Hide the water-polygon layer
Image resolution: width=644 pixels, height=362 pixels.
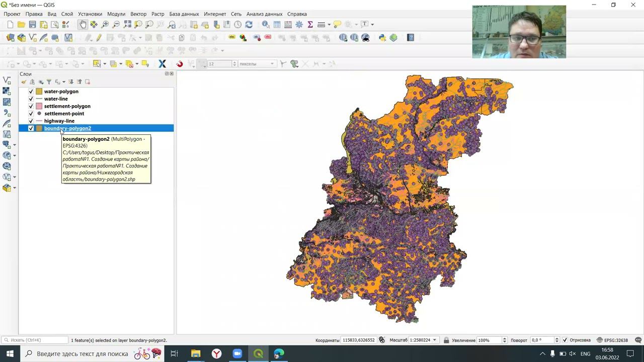click(31, 92)
